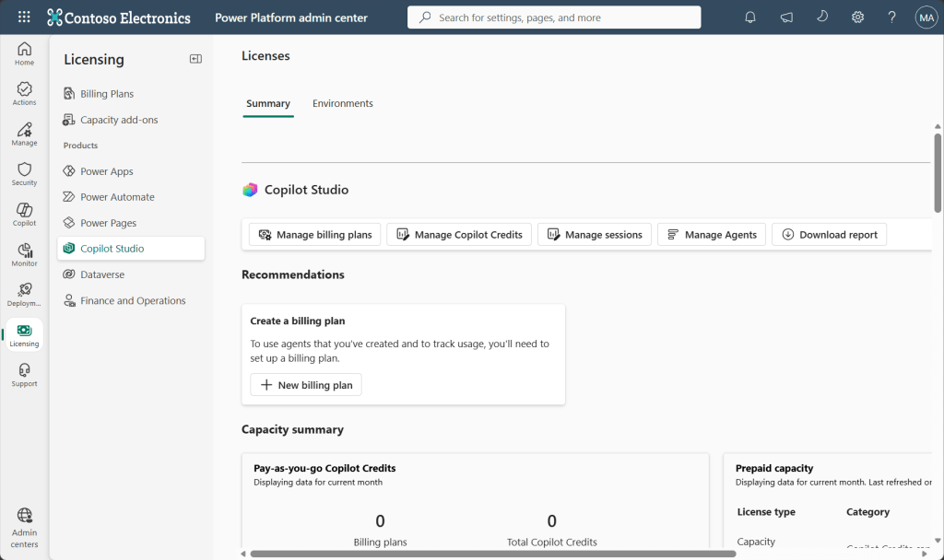944x560 pixels.
Task: Select Copilot Studio product
Action: (x=131, y=249)
